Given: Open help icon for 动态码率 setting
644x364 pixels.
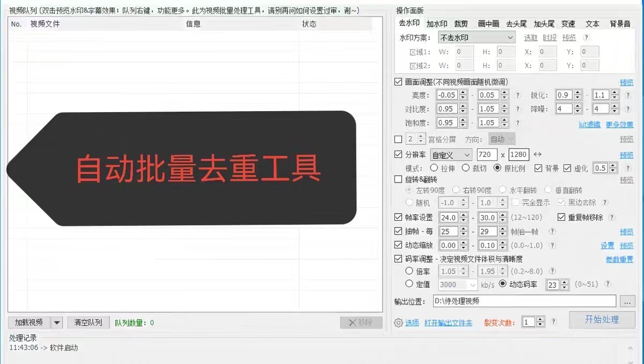Looking at the screenshot, I should (608, 285).
